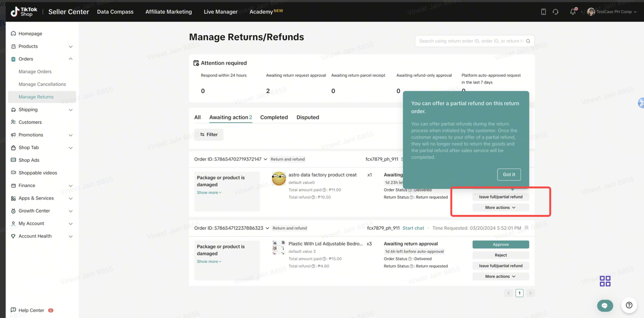Click the notification bell icon

(x=573, y=12)
